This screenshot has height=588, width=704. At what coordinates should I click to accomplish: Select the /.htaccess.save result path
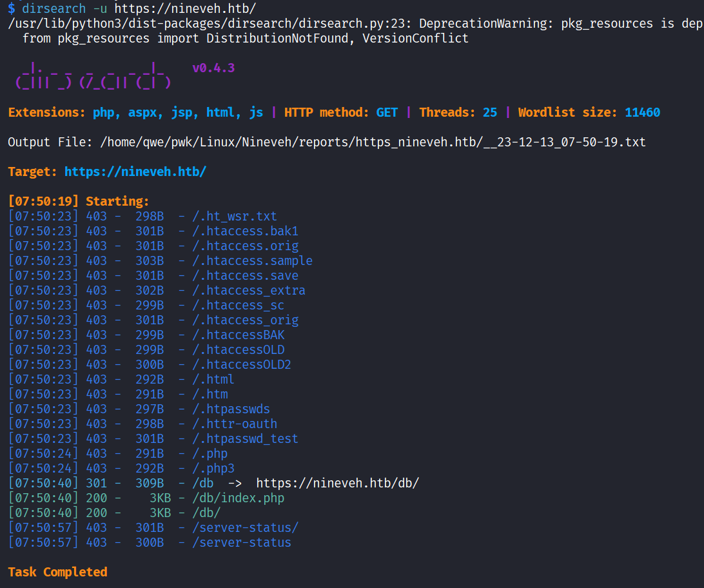pos(245,275)
